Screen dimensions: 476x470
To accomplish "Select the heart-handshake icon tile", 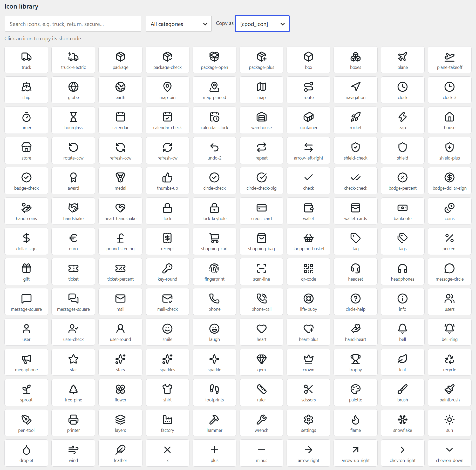I will (x=120, y=211).
